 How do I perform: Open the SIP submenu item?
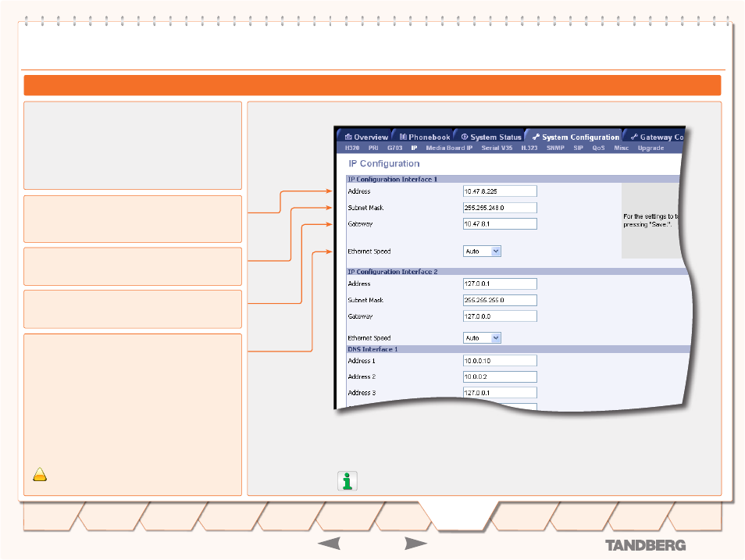tap(578, 148)
